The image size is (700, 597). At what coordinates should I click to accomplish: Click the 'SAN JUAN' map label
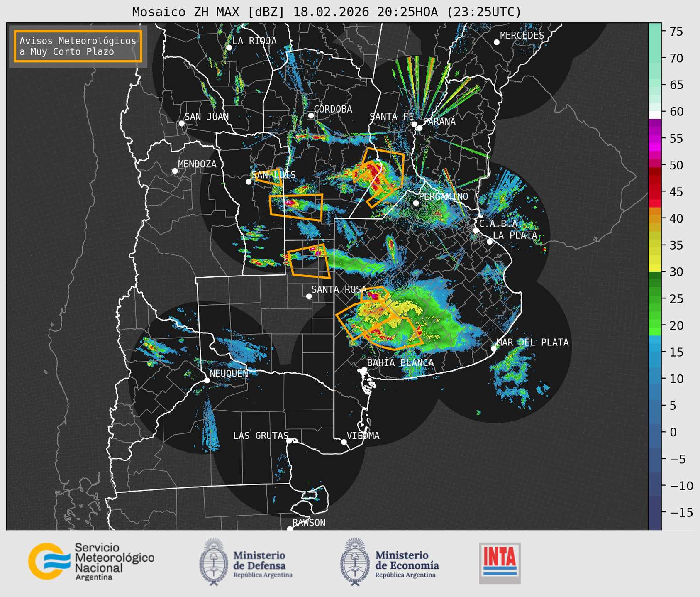(x=206, y=117)
